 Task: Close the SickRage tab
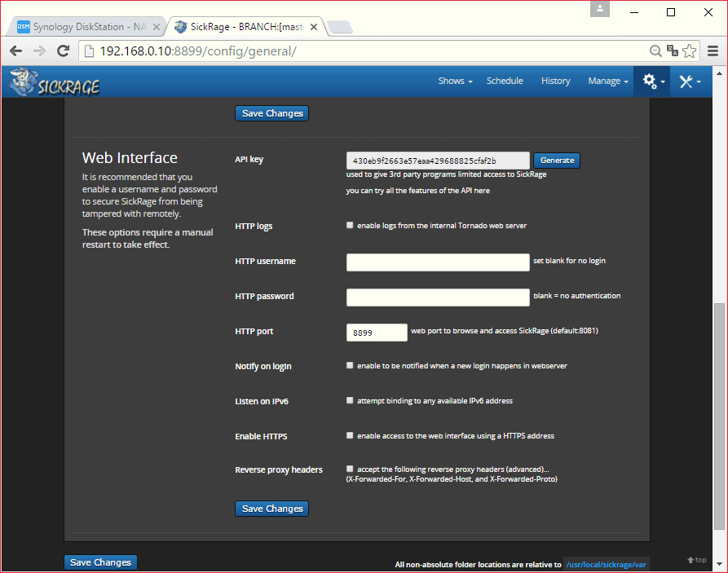(314, 27)
